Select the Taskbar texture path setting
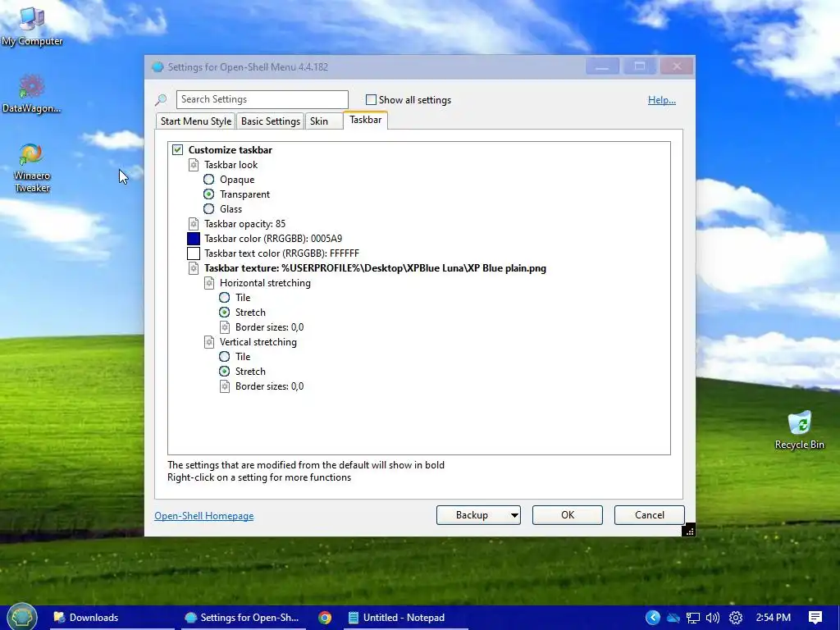The height and width of the screenshot is (630, 840). point(375,268)
